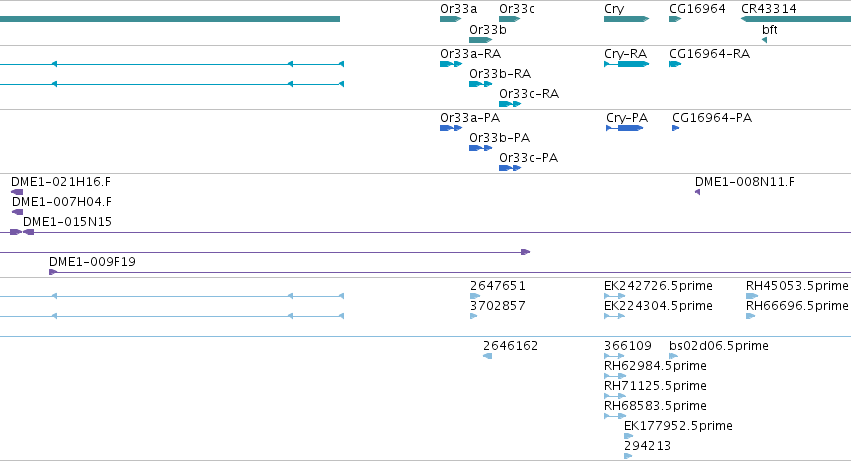The height and width of the screenshot is (461, 851).
Task: Select the Or33a gene label
Action: 459,9
